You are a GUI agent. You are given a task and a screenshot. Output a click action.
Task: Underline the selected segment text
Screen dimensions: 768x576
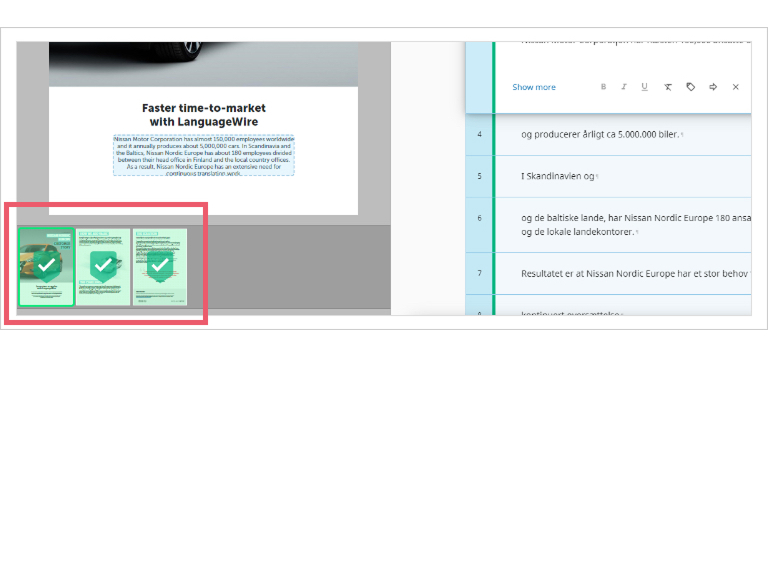[x=644, y=87]
